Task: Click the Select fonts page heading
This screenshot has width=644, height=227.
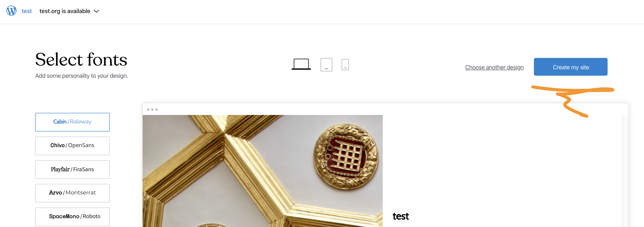Action: (x=81, y=60)
